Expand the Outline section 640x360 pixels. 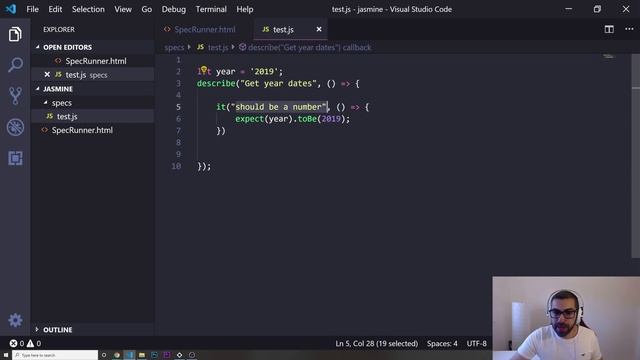pyautogui.click(x=93, y=329)
